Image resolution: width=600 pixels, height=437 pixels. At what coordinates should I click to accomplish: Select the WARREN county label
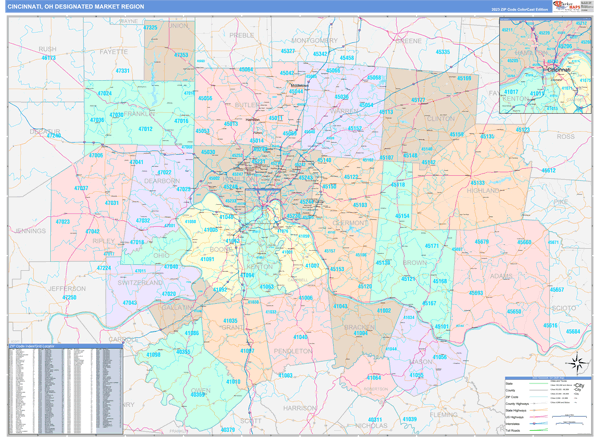pos(346,111)
